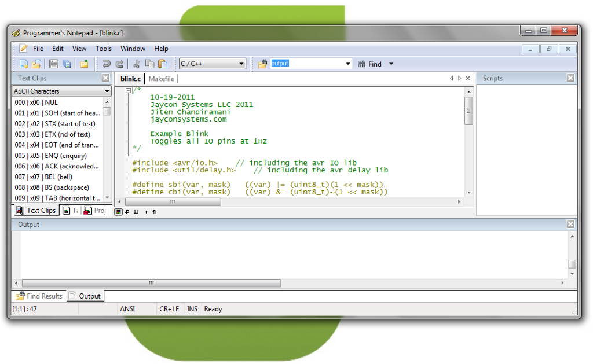This screenshot has height=364, width=593.
Task: Select the blink.c document tab
Action: 130,79
